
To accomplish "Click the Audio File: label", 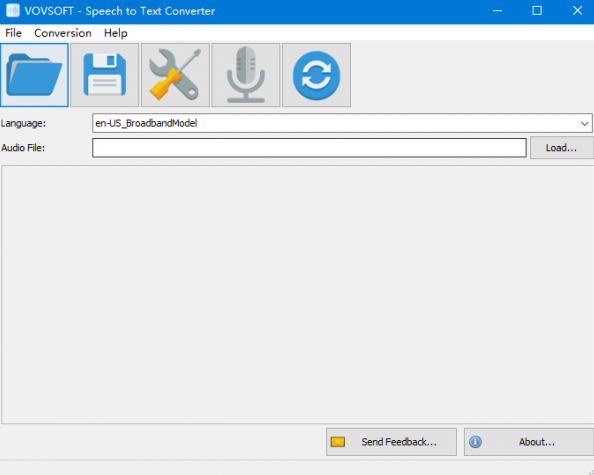I will 23,148.
